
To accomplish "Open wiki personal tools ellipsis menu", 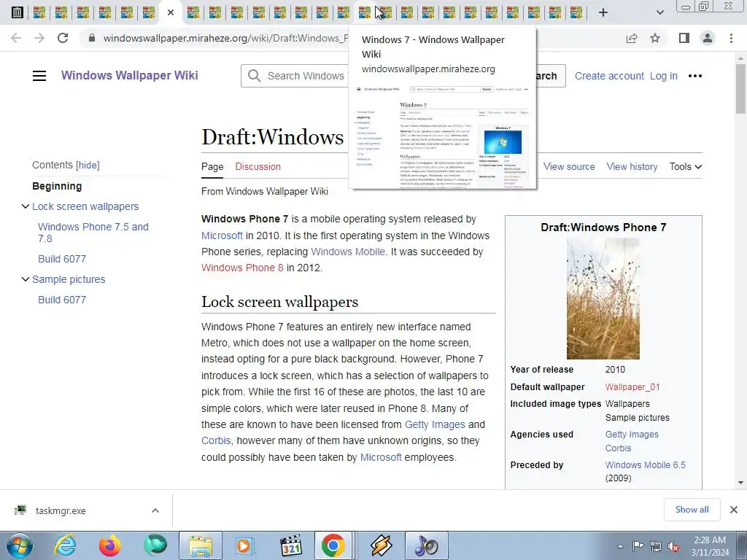I will 695,76.
